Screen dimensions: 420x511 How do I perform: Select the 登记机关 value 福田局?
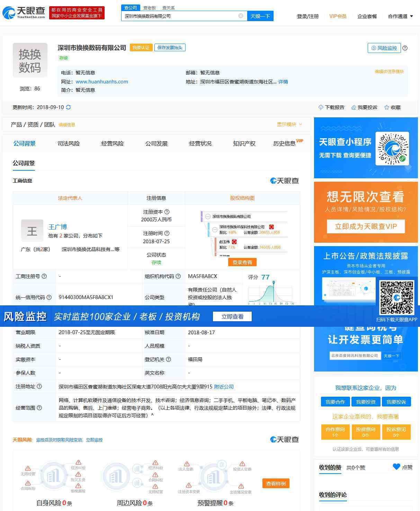click(195, 359)
